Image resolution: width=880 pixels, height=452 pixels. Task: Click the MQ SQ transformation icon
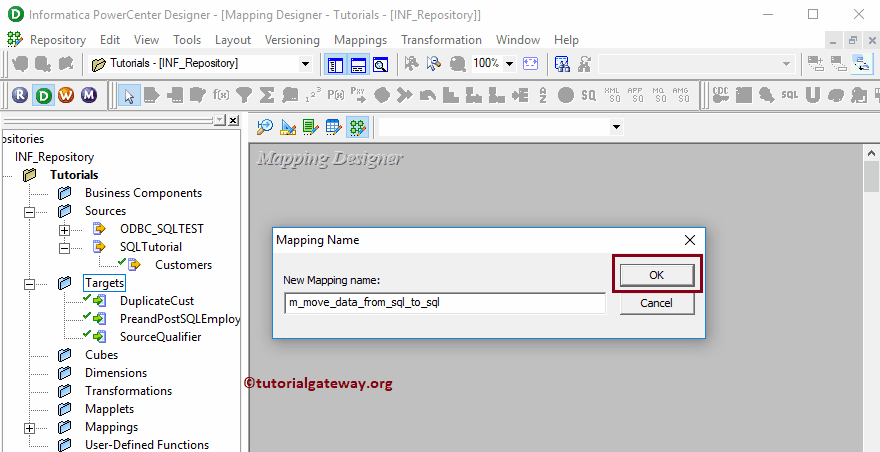(658, 95)
